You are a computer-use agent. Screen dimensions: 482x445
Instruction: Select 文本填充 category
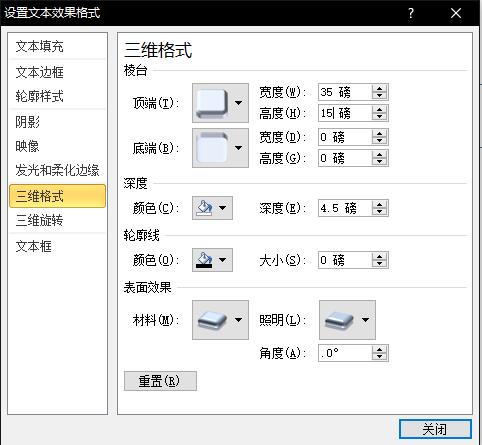click(57, 47)
